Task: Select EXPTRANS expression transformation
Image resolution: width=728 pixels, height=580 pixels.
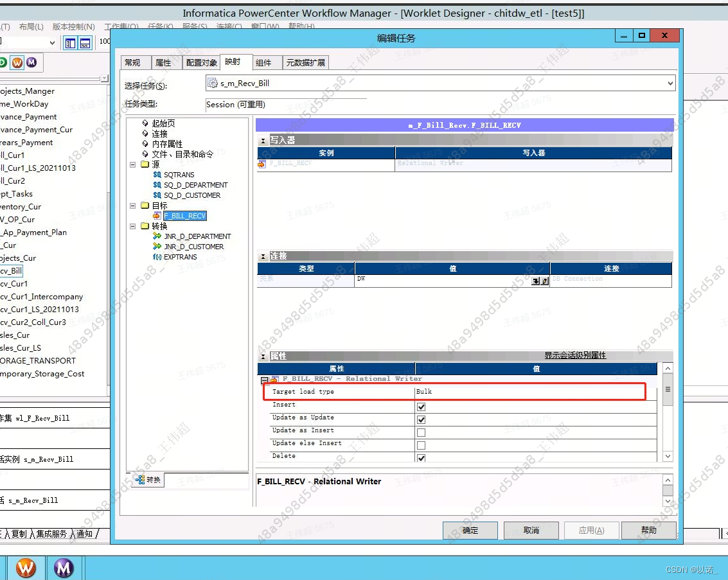Action: tap(180, 257)
